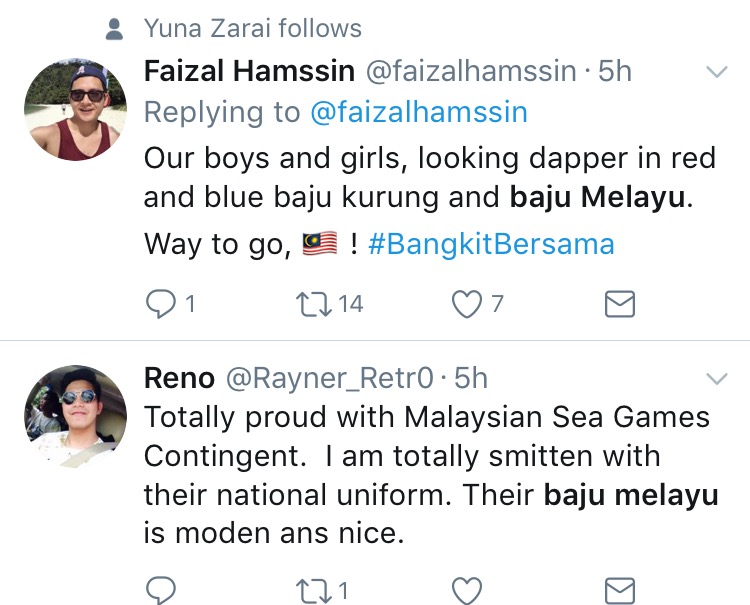Like Faizal Hamssin's tweet
The image size is (750, 605).
pos(467,304)
